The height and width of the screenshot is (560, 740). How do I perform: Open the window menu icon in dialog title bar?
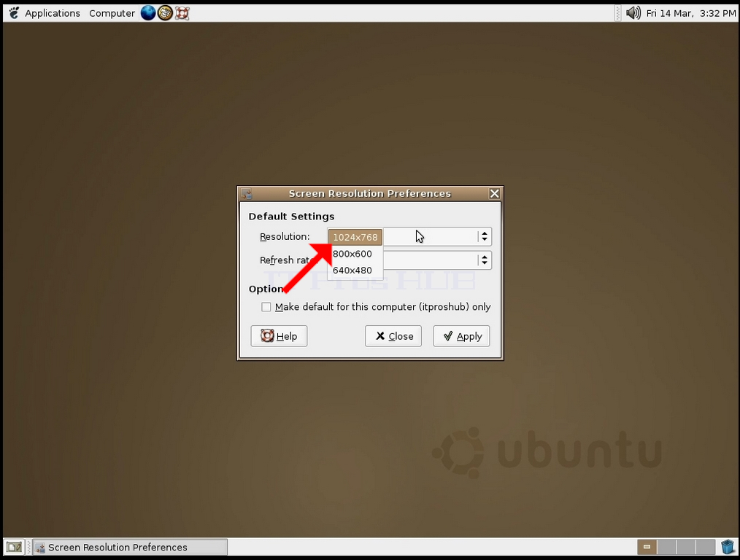tap(247, 193)
